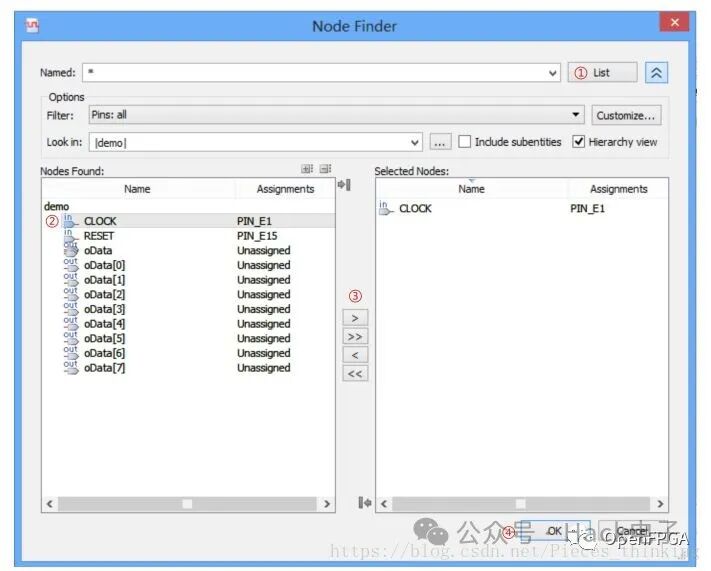The image size is (711, 571).
Task: Add selected node with single right arrow
Action: [x=355, y=318]
